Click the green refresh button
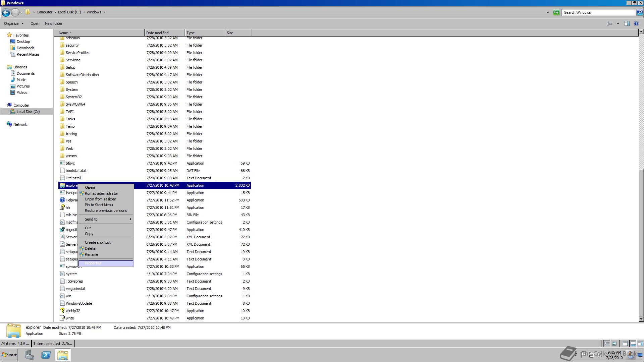The width and height of the screenshot is (644, 362). [x=556, y=12]
